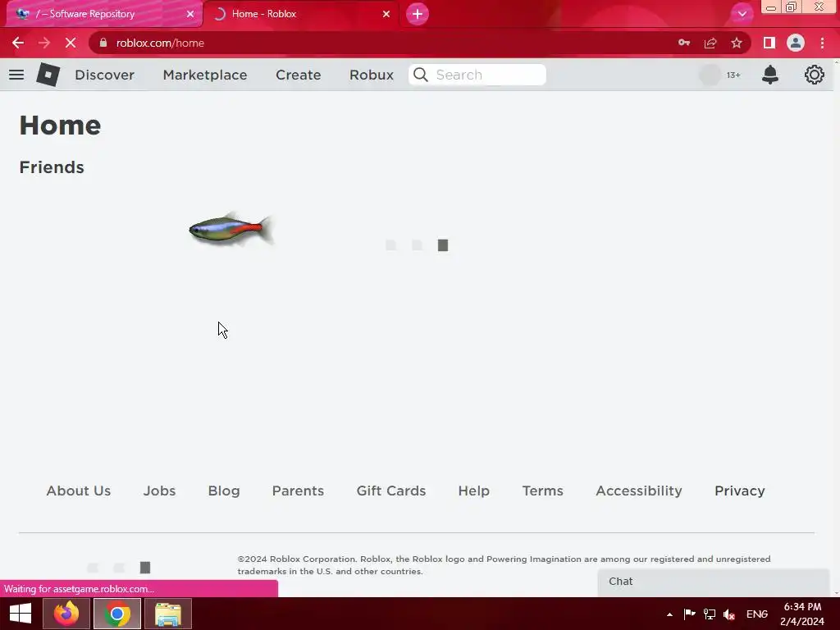This screenshot has width=840, height=630.
Task: View site information lock icon
Action: coord(103,43)
